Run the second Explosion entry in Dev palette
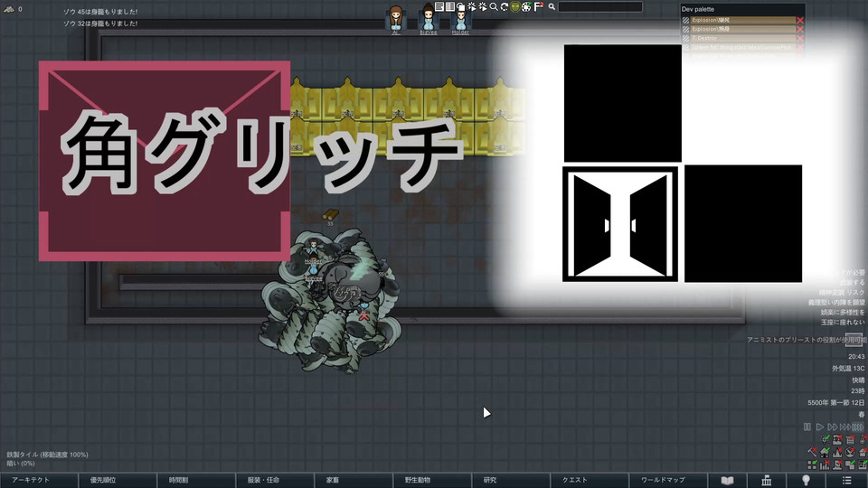868x488 pixels. 742,29
